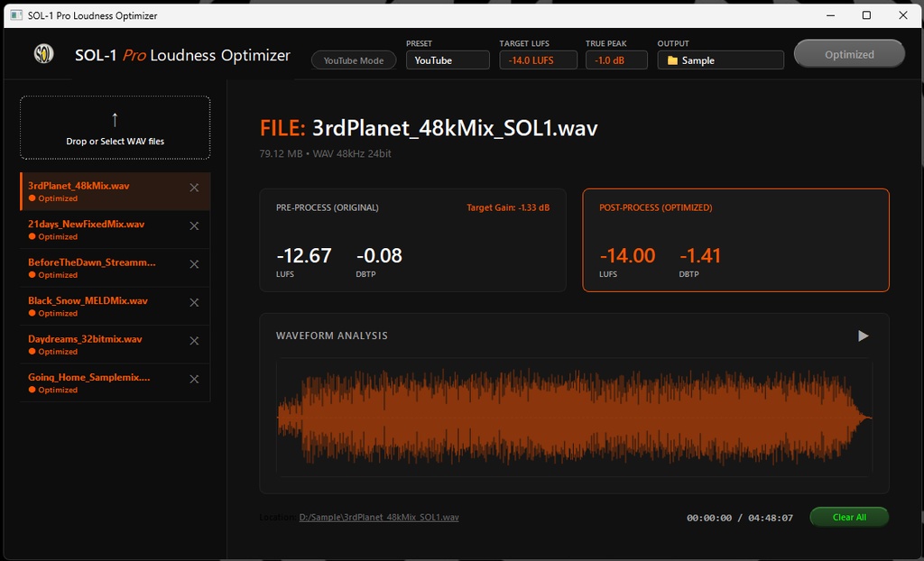Open the Preset selector showing YouTube
Image resolution: width=924 pixels, height=561 pixels.
coord(448,60)
